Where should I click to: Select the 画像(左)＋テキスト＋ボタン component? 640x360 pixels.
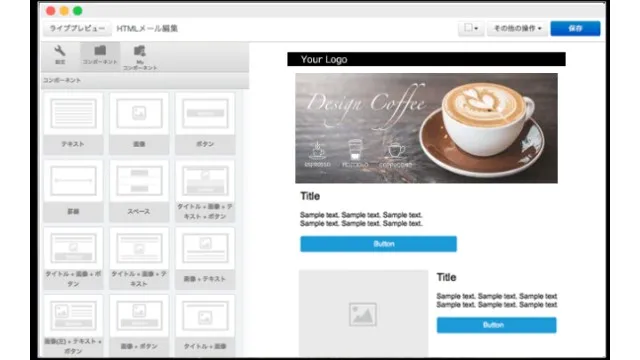[73, 325]
